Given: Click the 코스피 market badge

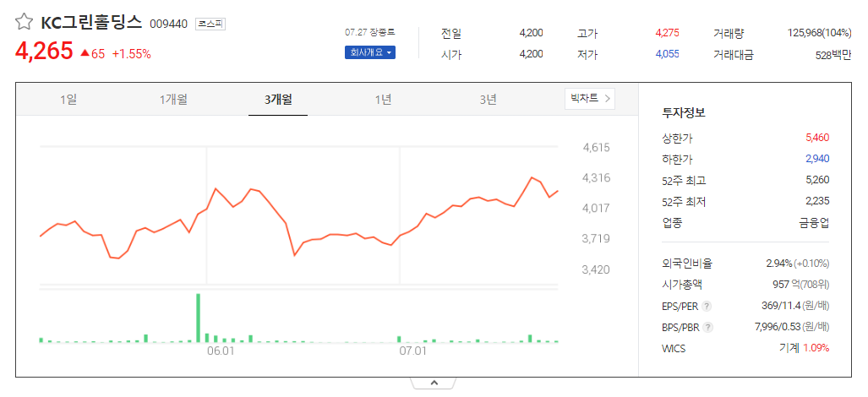Looking at the screenshot, I should point(210,24).
